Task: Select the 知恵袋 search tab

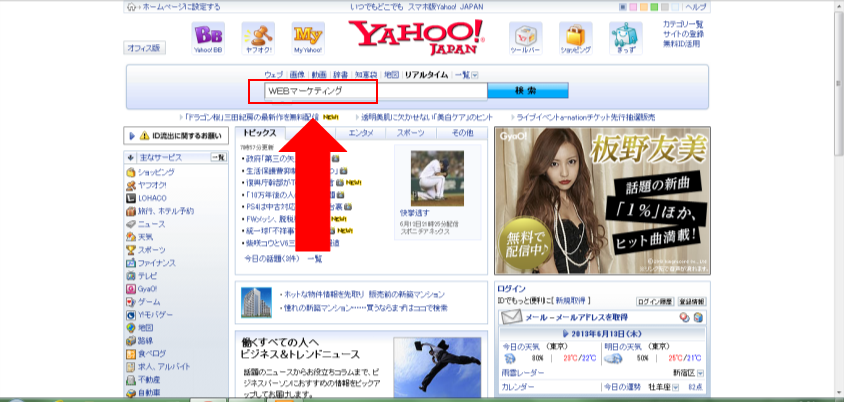Action: pos(366,75)
